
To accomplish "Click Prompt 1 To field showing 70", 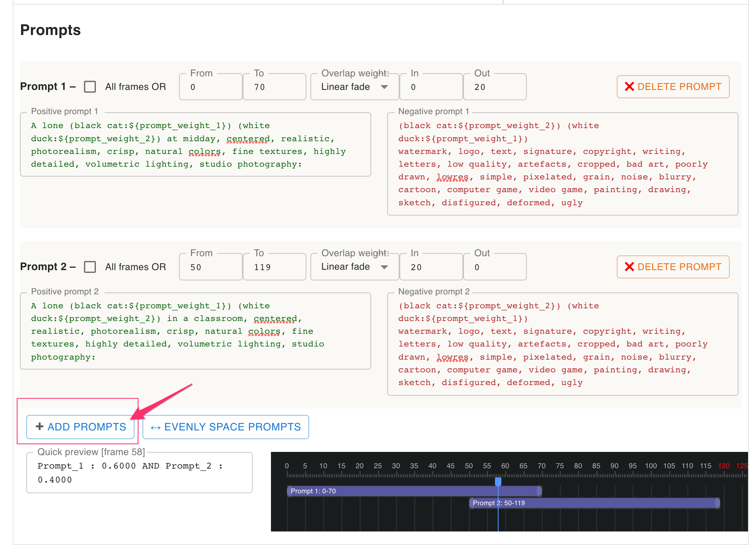I will point(275,87).
